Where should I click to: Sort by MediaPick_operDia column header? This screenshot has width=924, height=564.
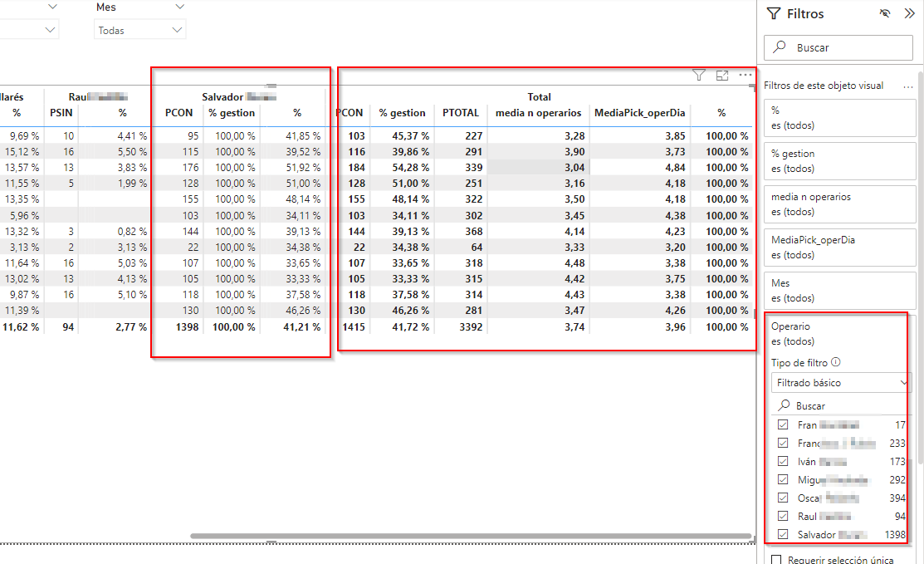639,113
